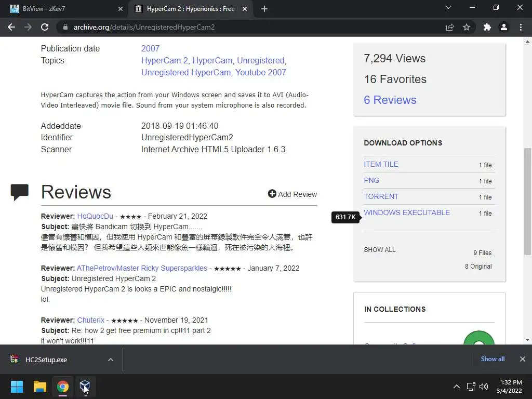Bookmark this page with star icon
The height and width of the screenshot is (399, 532).
(x=467, y=27)
